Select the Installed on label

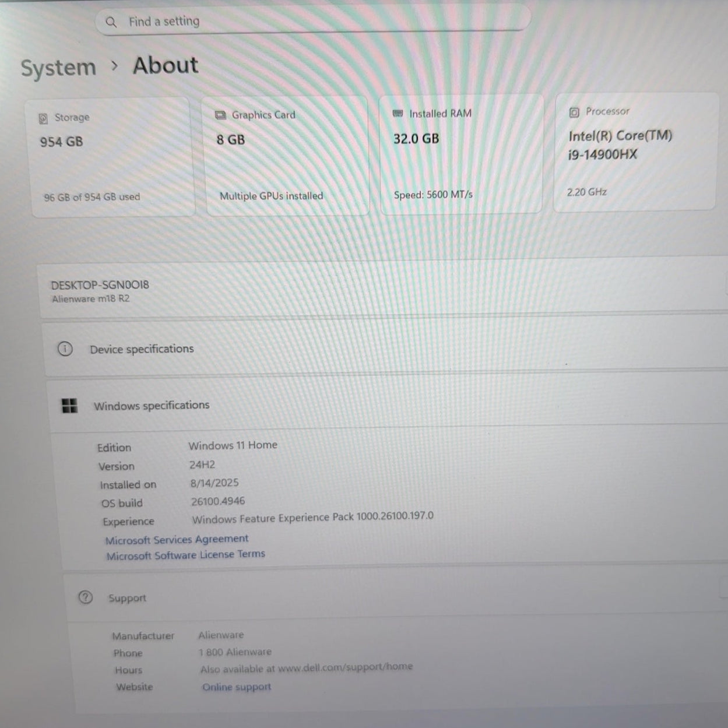(128, 485)
